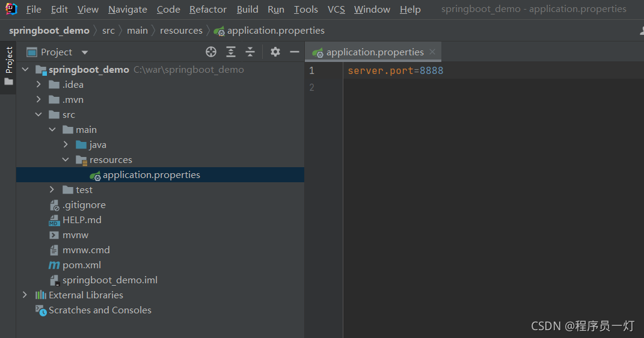
Task: Click the folder icon below Project sidebar label
Action: pos(8,82)
